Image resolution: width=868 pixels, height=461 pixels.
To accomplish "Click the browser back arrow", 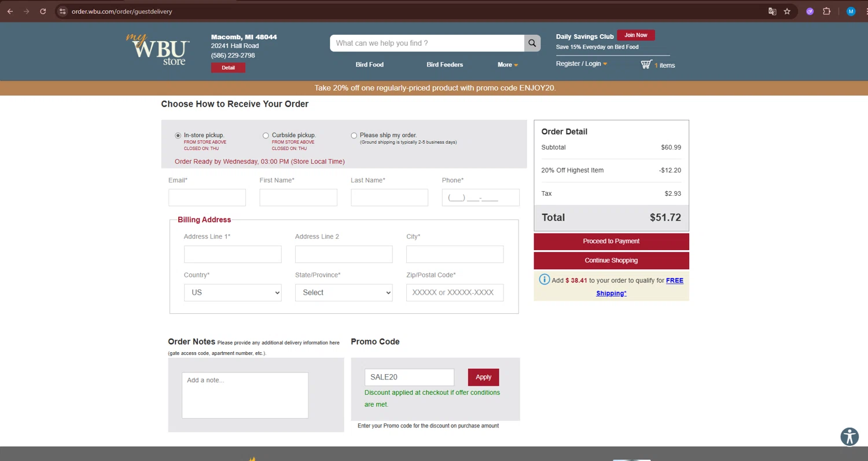I will [10, 11].
